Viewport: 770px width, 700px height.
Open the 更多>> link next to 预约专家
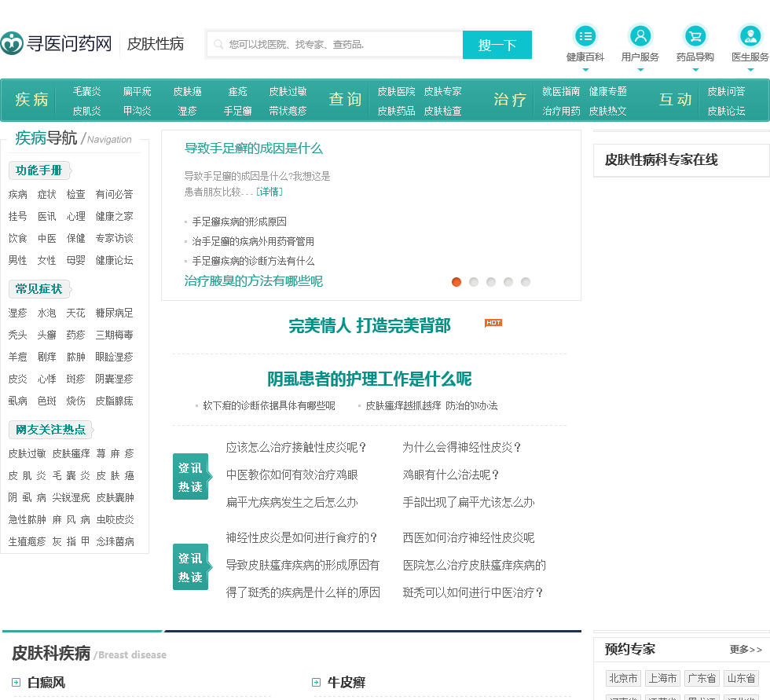(746, 650)
